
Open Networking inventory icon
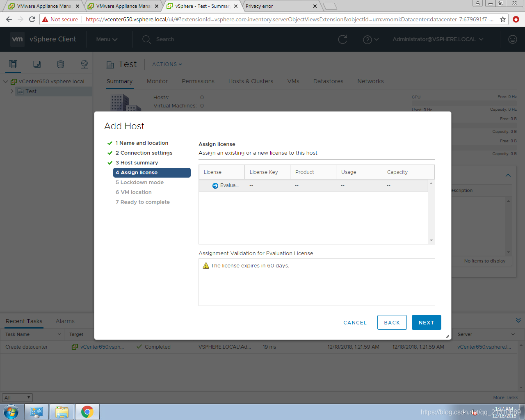[84, 64]
